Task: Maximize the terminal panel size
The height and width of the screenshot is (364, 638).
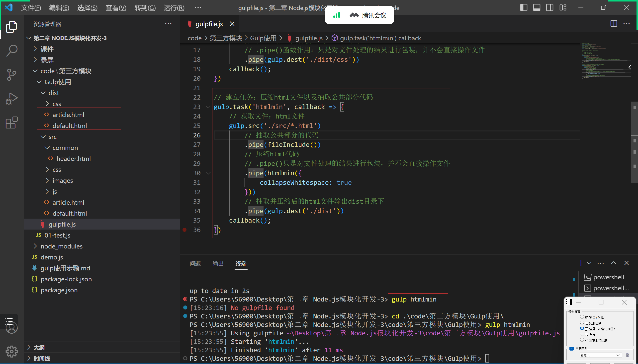Action: coord(614,263)
